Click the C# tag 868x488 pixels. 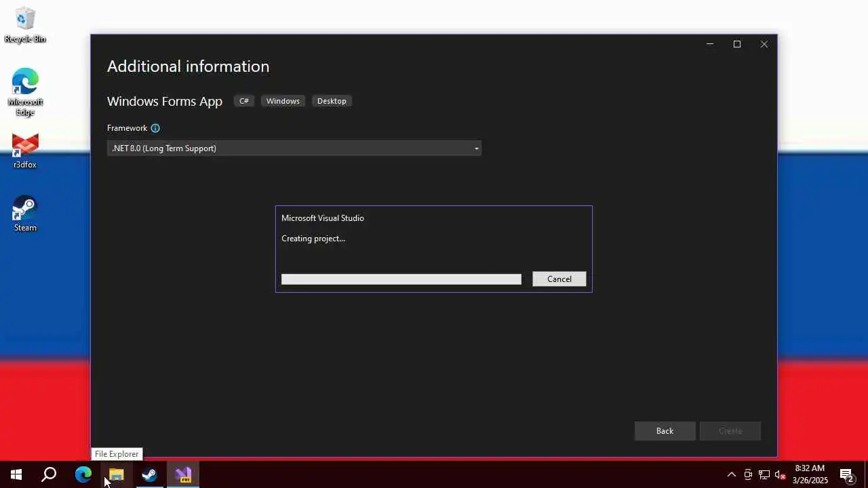click(x=244, y=101)
